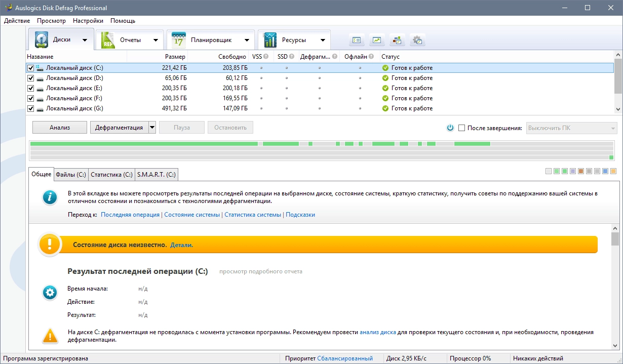Screen dimensions: 623x364
Task: Open the Просмотр menu
Action: tap(51, 21)
